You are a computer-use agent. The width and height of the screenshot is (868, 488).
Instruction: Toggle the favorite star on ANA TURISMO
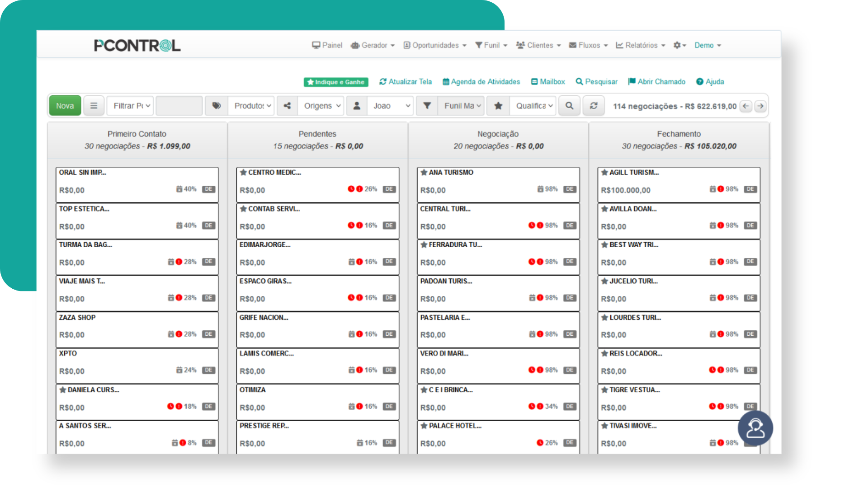click(424, 172)
